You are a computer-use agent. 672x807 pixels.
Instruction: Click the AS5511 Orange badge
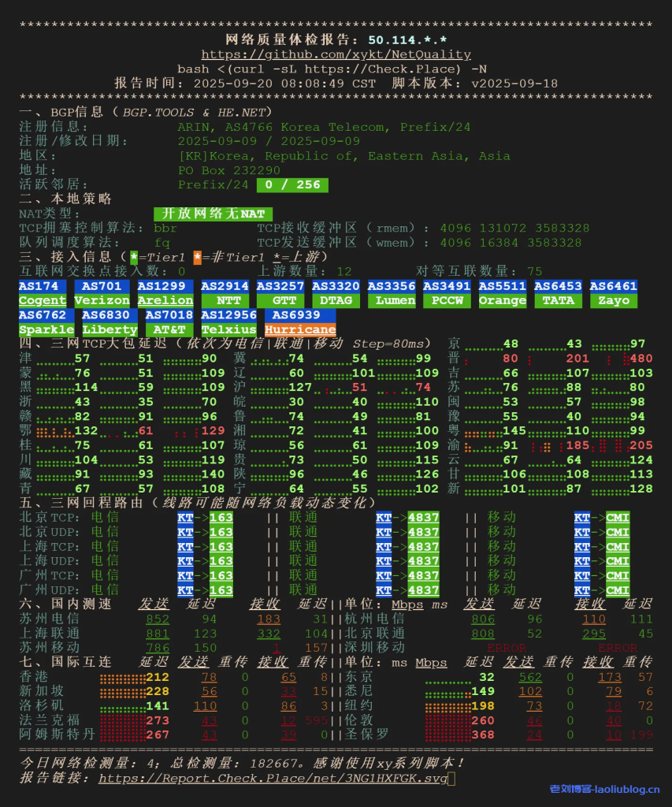coord(502,293)
